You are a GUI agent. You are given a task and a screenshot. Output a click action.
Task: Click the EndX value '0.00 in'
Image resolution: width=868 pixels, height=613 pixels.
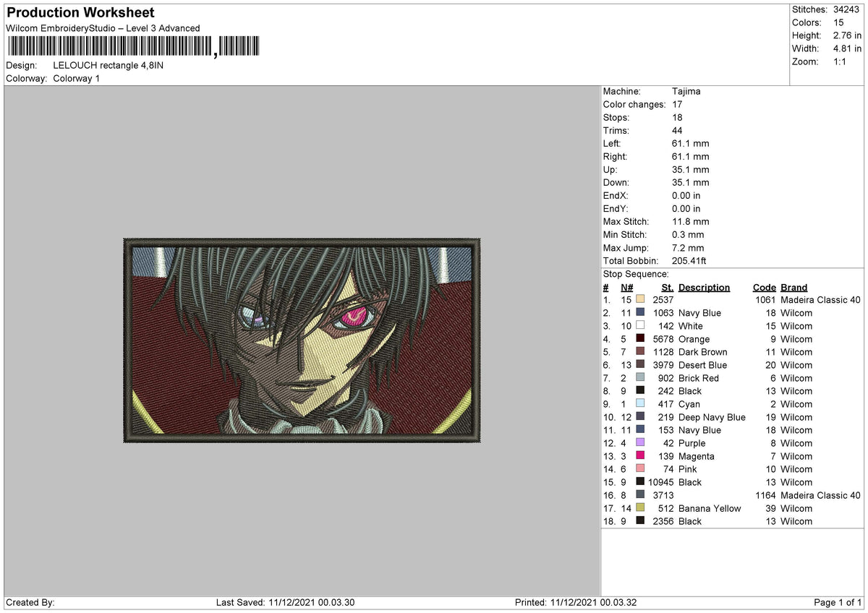(686, 196)
